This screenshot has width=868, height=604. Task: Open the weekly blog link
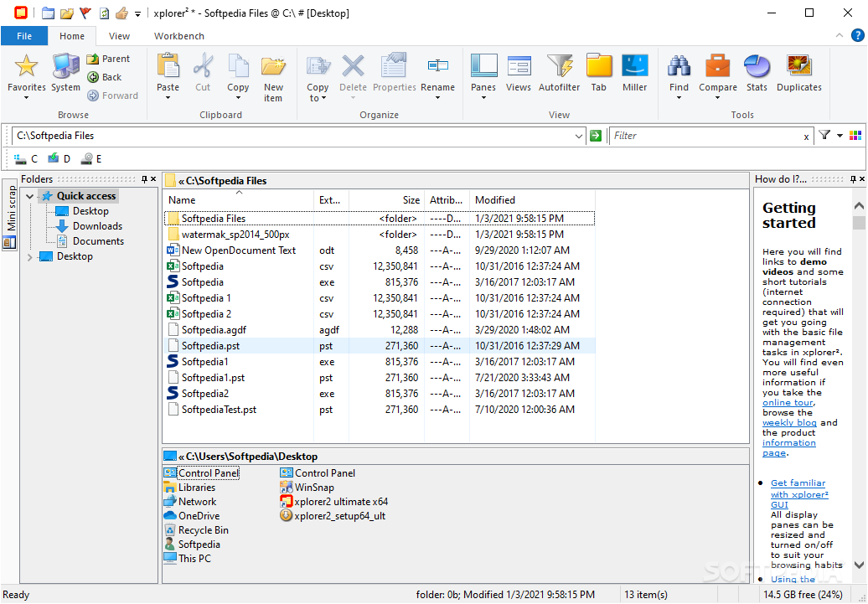[x=789, y=422]
